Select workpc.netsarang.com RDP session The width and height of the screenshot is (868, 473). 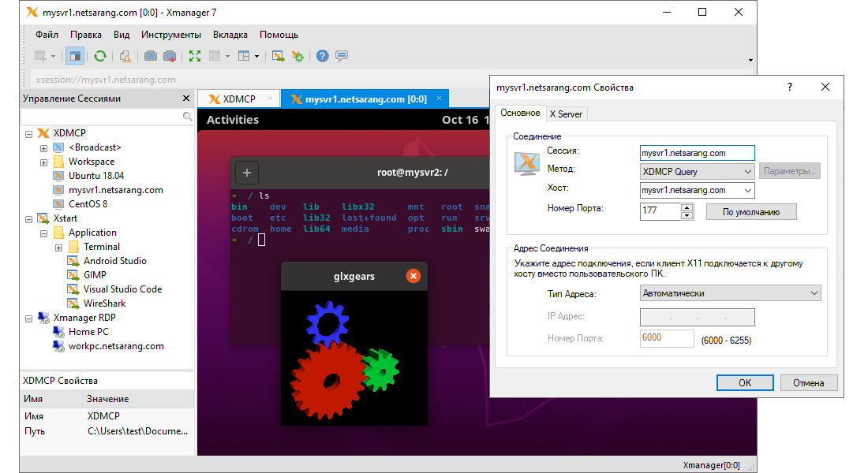point(116,346)
